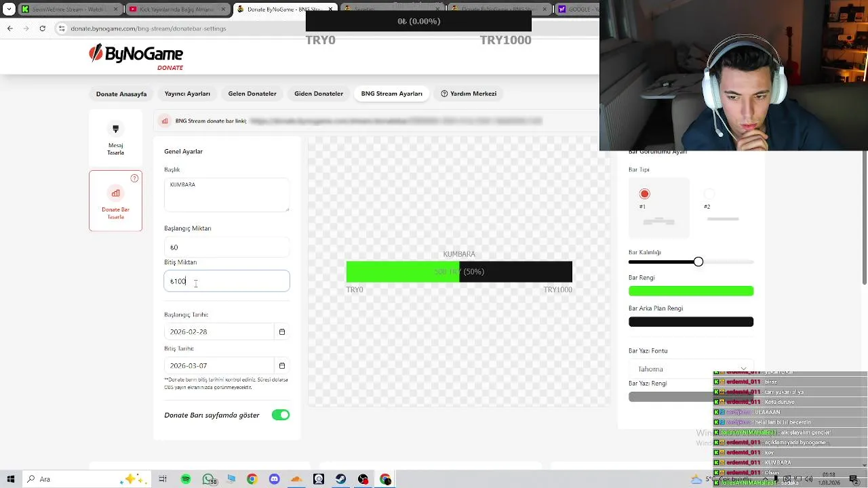The image size is (868, 488).
Task: Open the calendar icon for Başlangıç Tarihi
Action: click(282, 331)
